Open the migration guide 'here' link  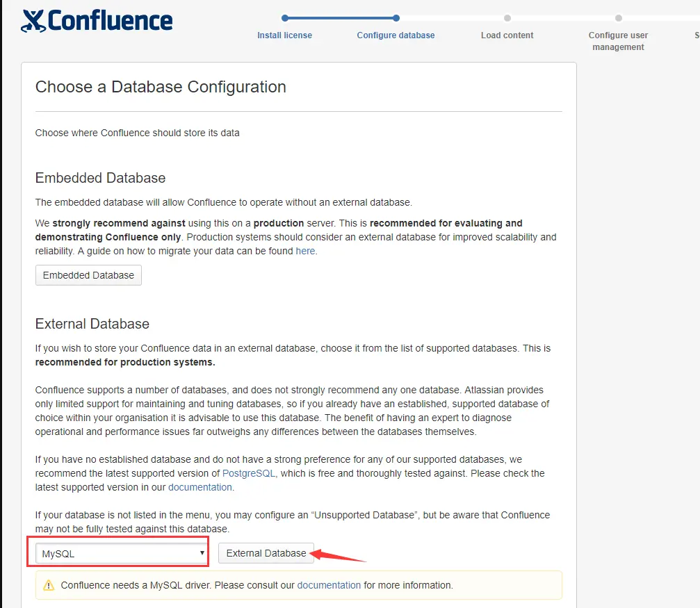coord(305,251)
